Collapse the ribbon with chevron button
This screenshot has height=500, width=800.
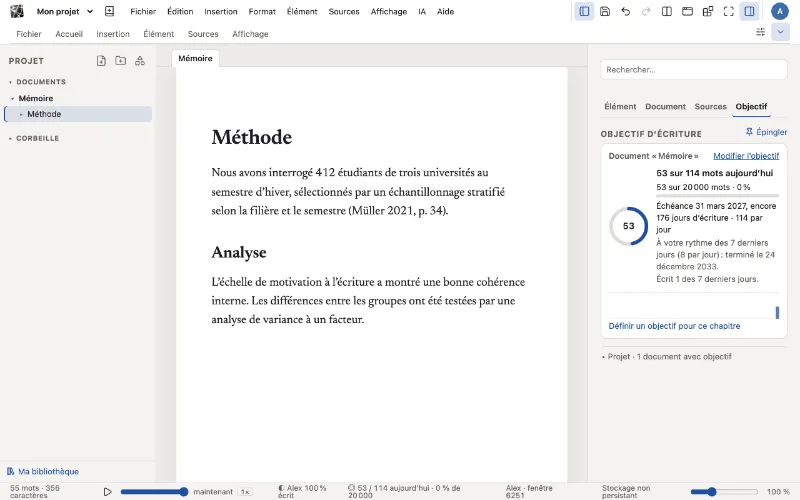780,32
